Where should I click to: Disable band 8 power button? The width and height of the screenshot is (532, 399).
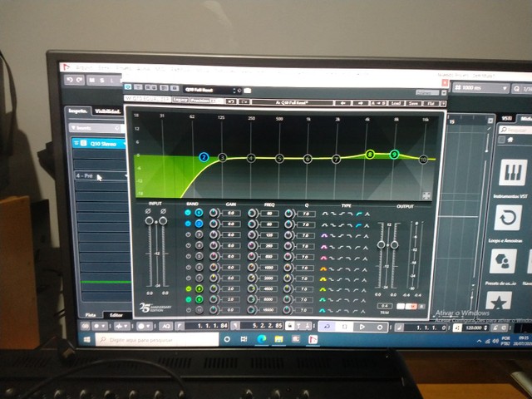click(x=188, y=288)
